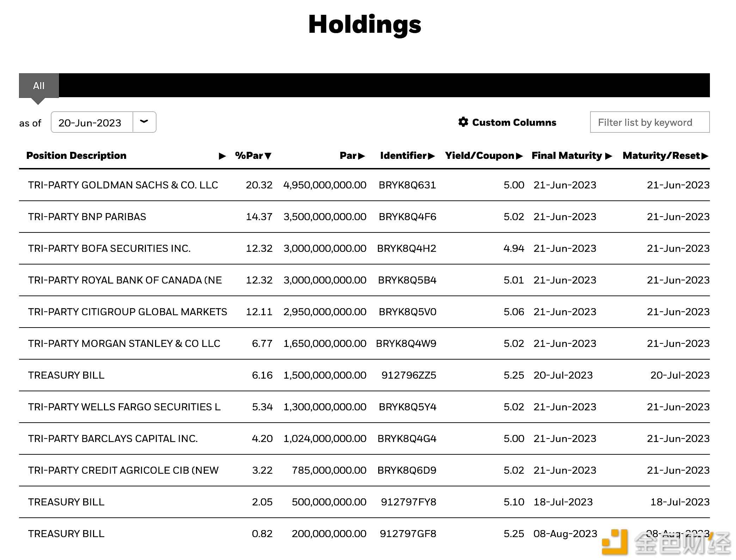The width and height of the screenshot is (736, 560).
Task: Sort by Maturity/Reset arrow
Action: pyautogui.click(x=705, y=156)
